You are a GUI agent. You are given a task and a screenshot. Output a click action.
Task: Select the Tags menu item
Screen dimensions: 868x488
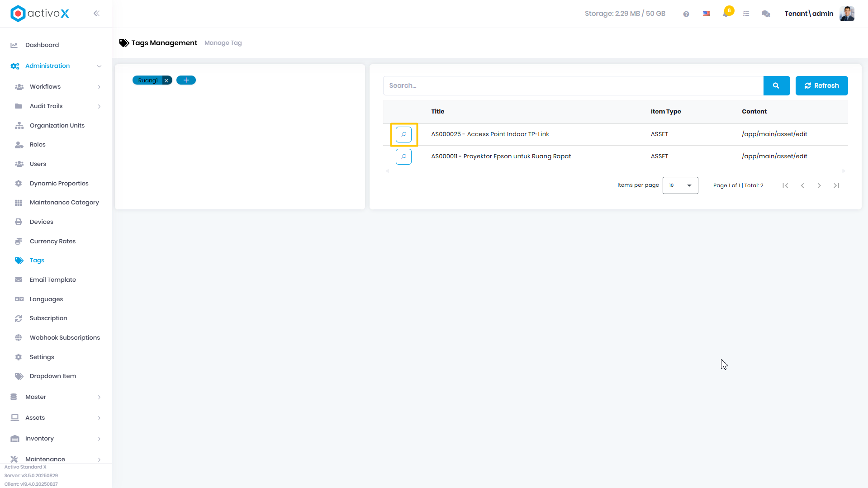37,261
